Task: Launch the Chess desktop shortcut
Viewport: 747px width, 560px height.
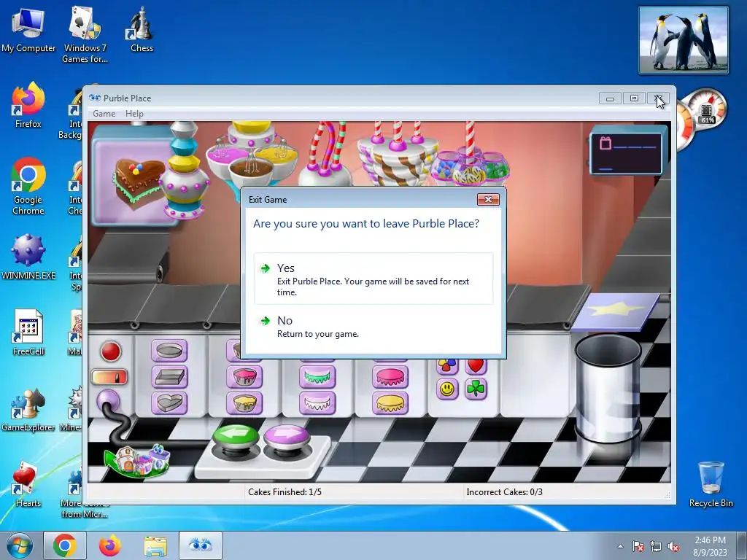Action: point(142,29)
